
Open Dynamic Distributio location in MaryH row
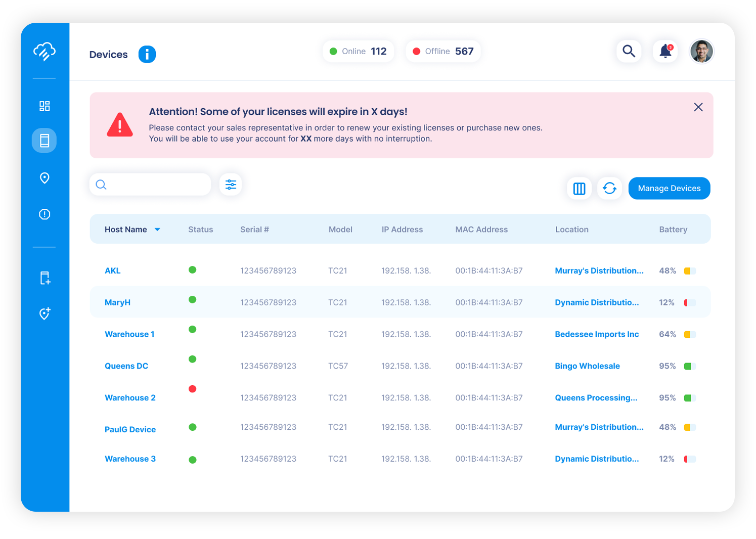click(x=597, y=302)
